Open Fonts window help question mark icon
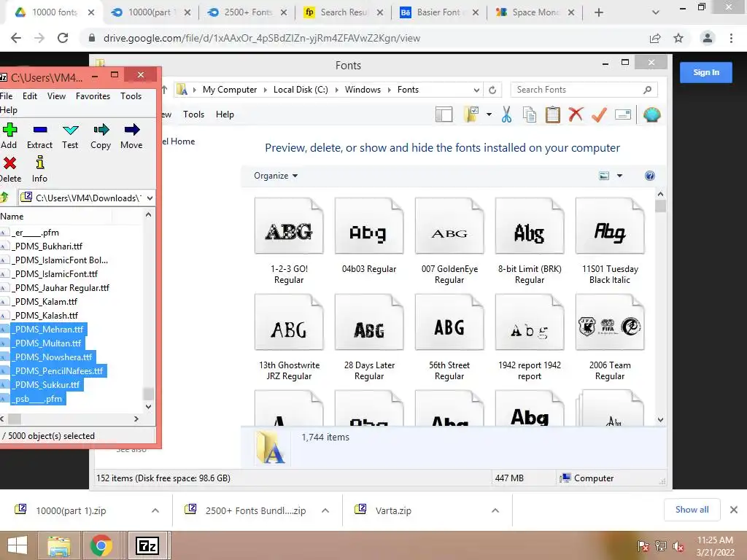Image resolution: width=747 pixels, height=560 pixels. coord(649,176)
